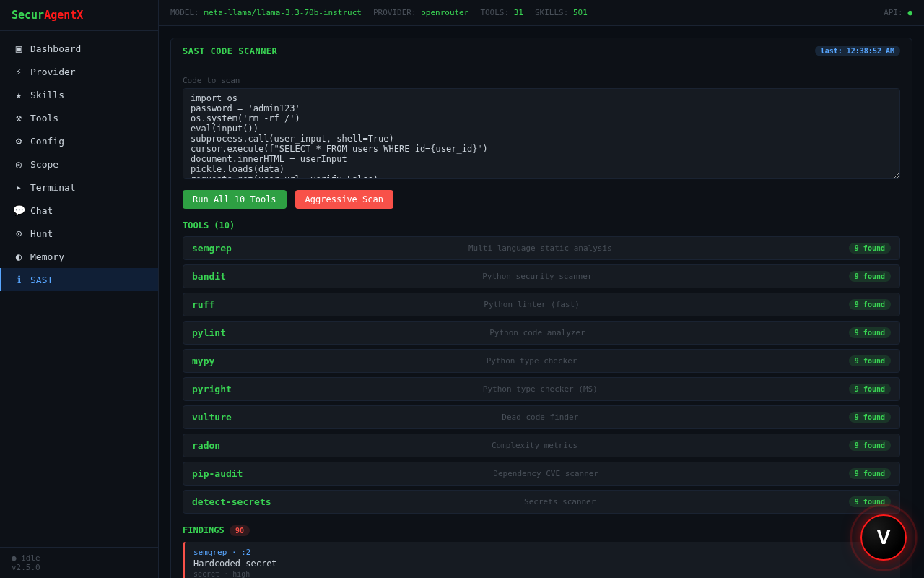Go to the Provider section
Image resolution: width=924 pixels, height=578 pixels.
[79, 72]
